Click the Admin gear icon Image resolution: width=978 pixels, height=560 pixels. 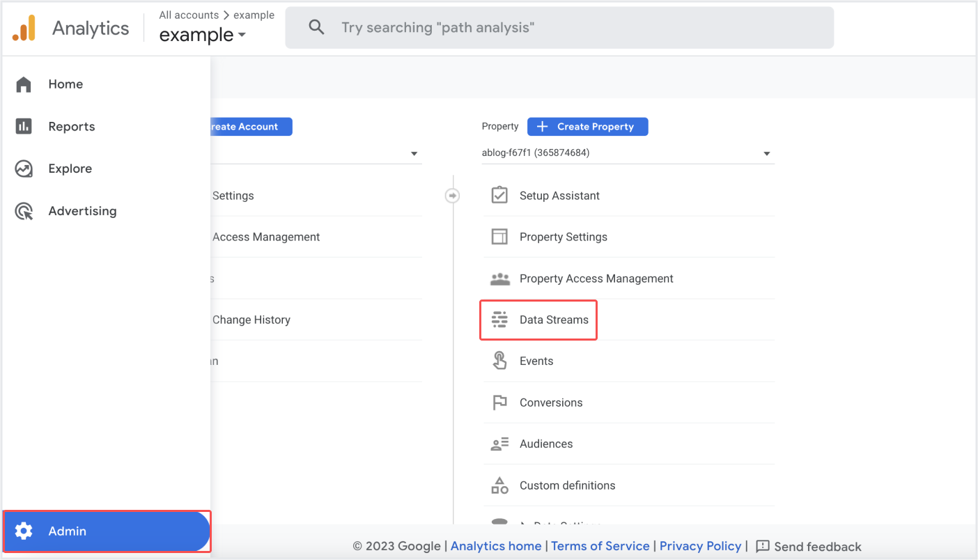click(24, 531)
